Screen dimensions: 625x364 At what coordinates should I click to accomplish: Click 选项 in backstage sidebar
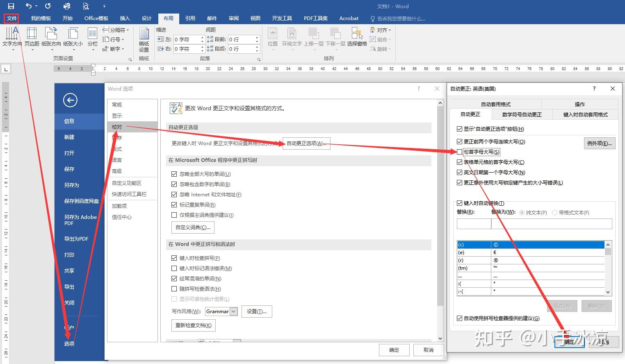(69, 344)
